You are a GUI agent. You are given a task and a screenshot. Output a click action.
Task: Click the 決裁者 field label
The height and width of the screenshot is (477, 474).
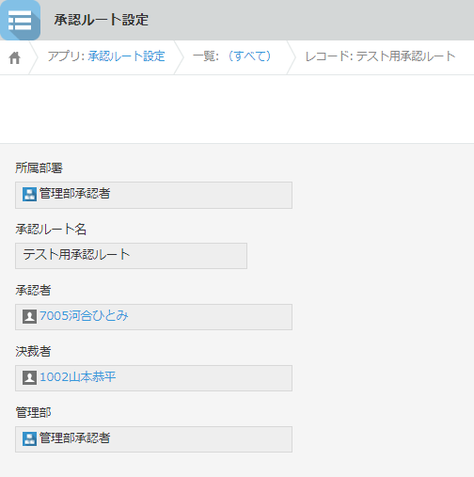click(33, 351)
